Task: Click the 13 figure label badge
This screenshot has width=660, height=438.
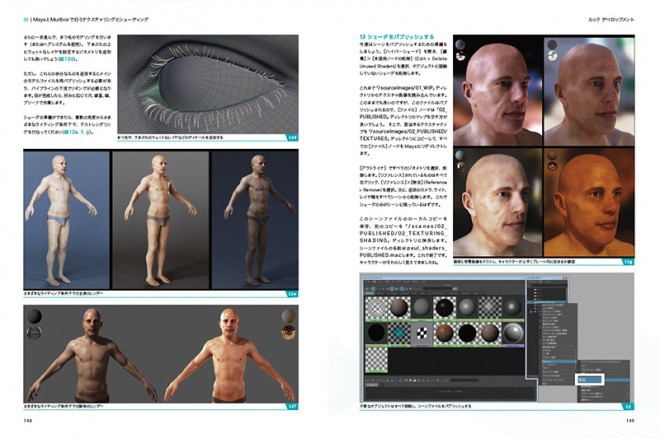Action: (628, 406)
